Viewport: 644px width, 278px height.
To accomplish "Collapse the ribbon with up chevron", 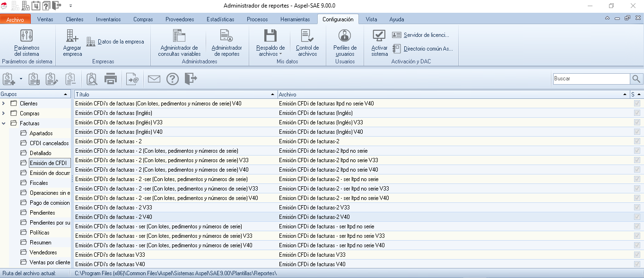I will (x=608, y=18).
